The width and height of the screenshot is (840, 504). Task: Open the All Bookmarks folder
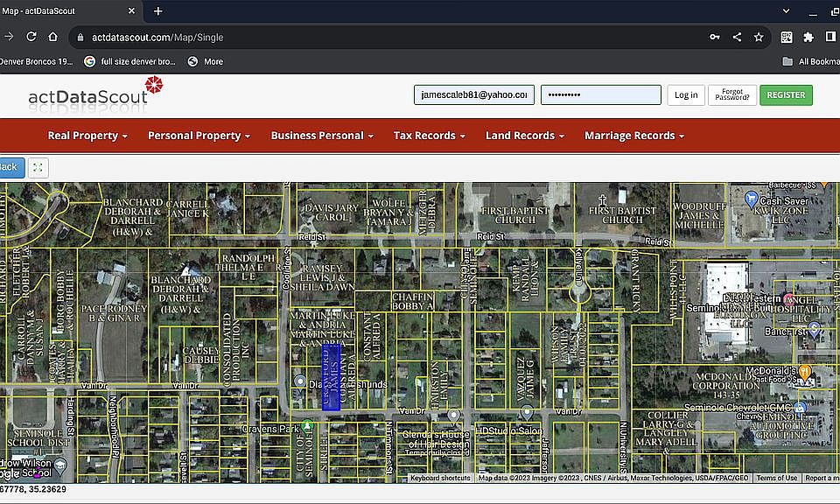(x=810, y=61)
